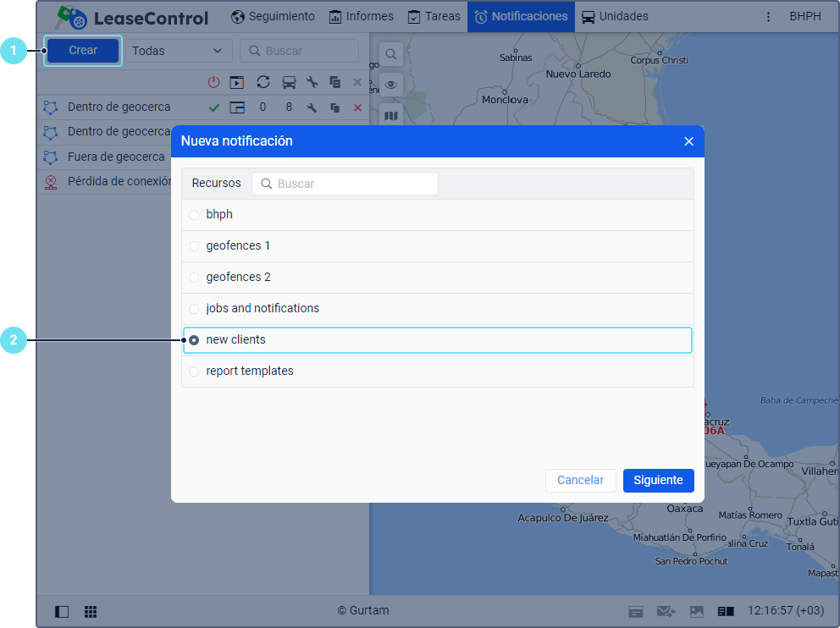Open the mail notifications icon in footer
This screenshot has width=840, height=628.
coord(666,611)
